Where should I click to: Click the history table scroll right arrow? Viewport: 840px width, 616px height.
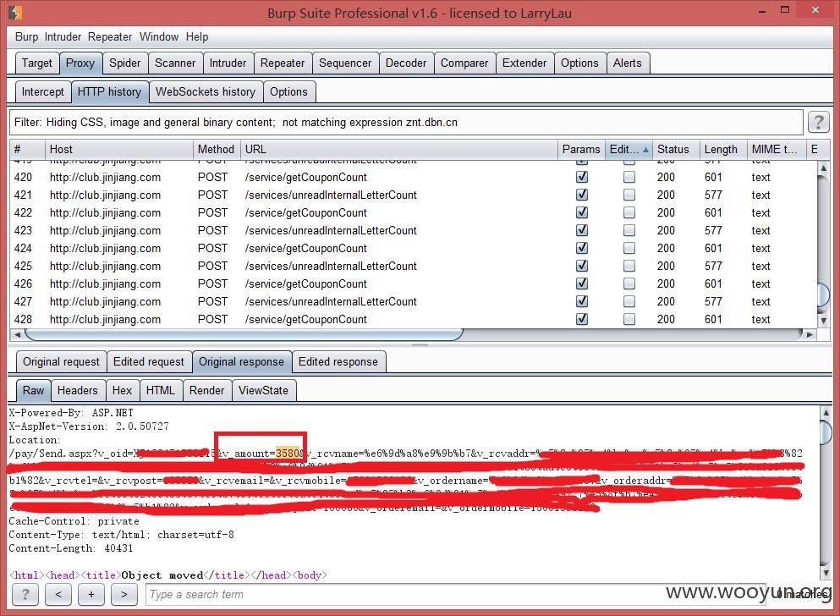click(x=810, y=335)
